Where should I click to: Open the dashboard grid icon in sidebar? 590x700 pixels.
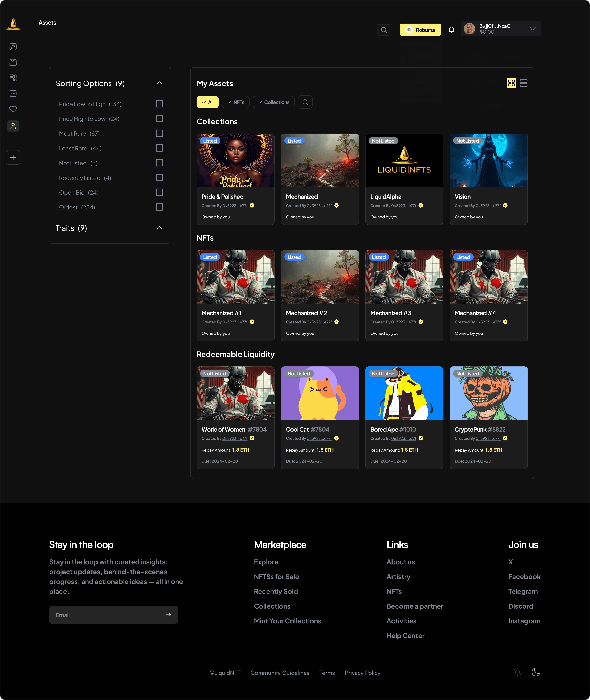pos(13,78)
